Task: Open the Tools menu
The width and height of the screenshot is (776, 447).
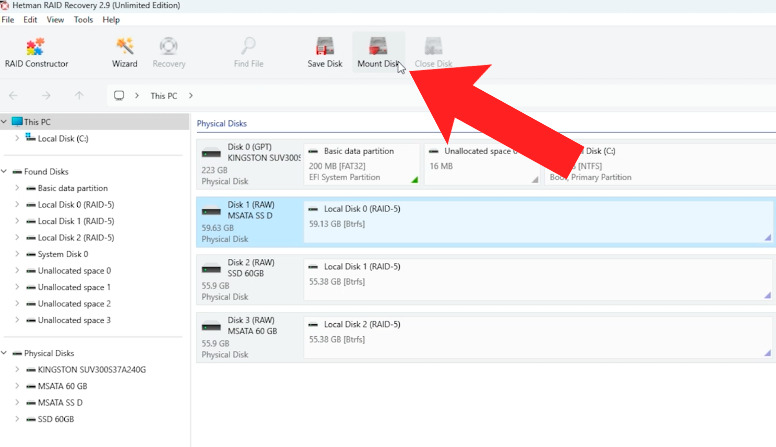Action: [83, 20]
